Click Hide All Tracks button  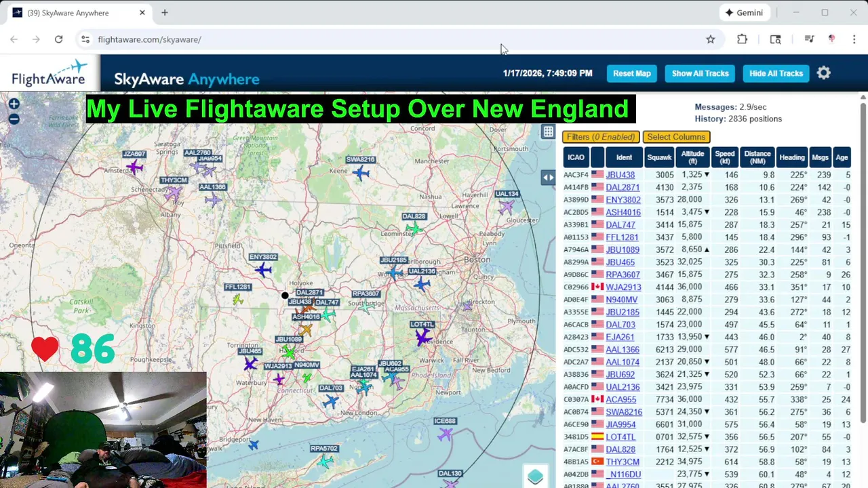[x=776, y=73]
